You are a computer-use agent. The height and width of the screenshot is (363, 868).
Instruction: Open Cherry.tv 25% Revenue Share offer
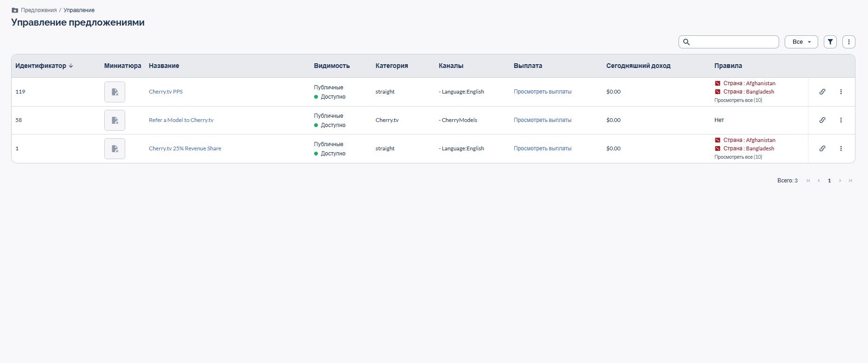pos(185,148)
